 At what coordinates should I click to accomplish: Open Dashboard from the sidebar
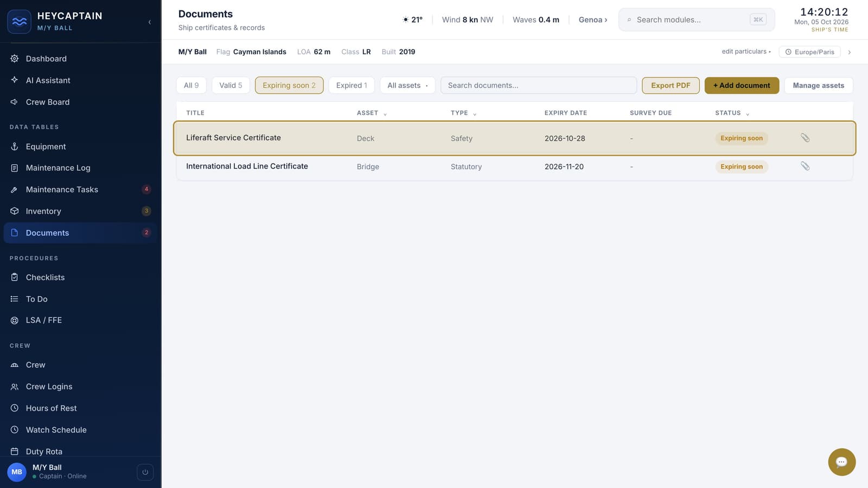coord(80,59)
